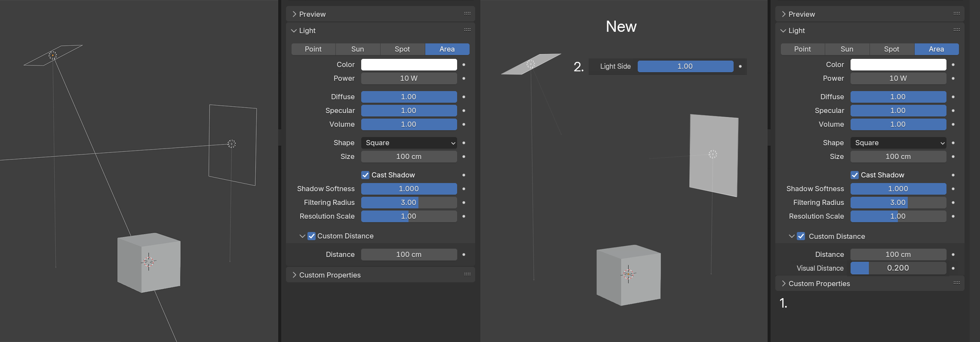Collapse the Light panel on the left
Viewport: 980px width, 342px height.
(x=294, y=31)
